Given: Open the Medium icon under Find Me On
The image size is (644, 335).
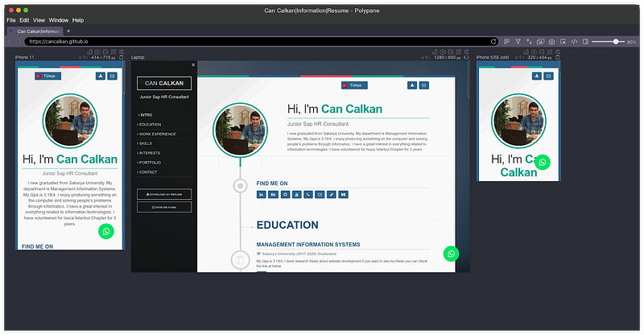Looking at the screenshot, I should [343, 194].
